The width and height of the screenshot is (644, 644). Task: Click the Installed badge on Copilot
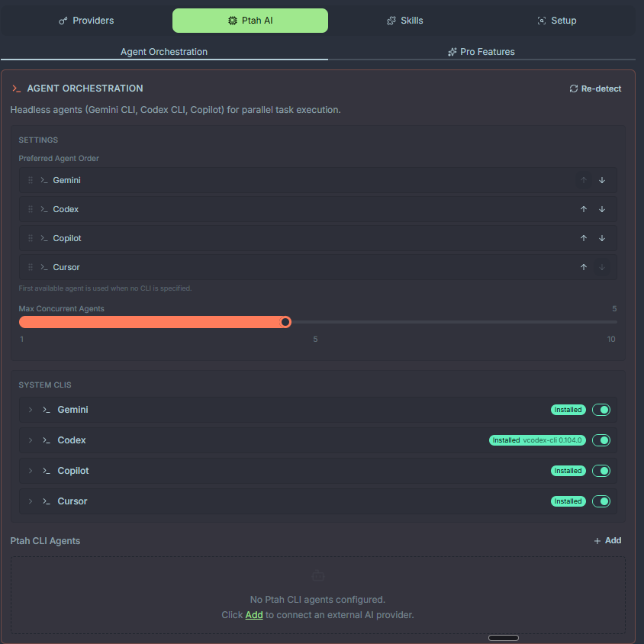(x=568, y=470)
